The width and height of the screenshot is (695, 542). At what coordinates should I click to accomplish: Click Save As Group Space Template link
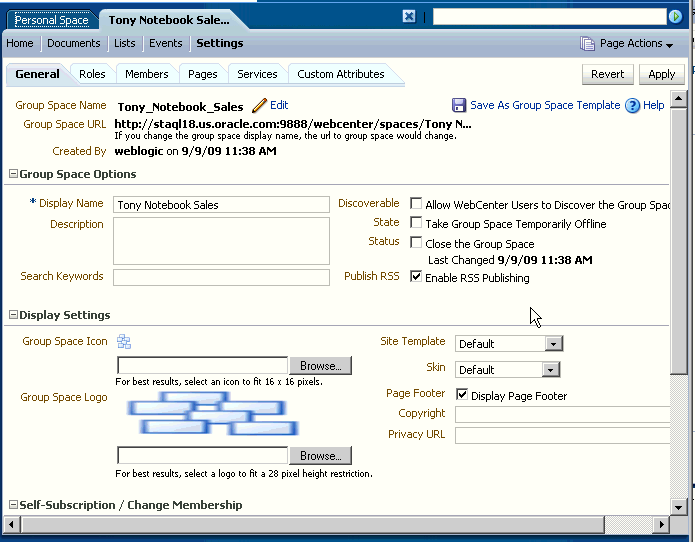pyautogui.click(x=545, y=105)
